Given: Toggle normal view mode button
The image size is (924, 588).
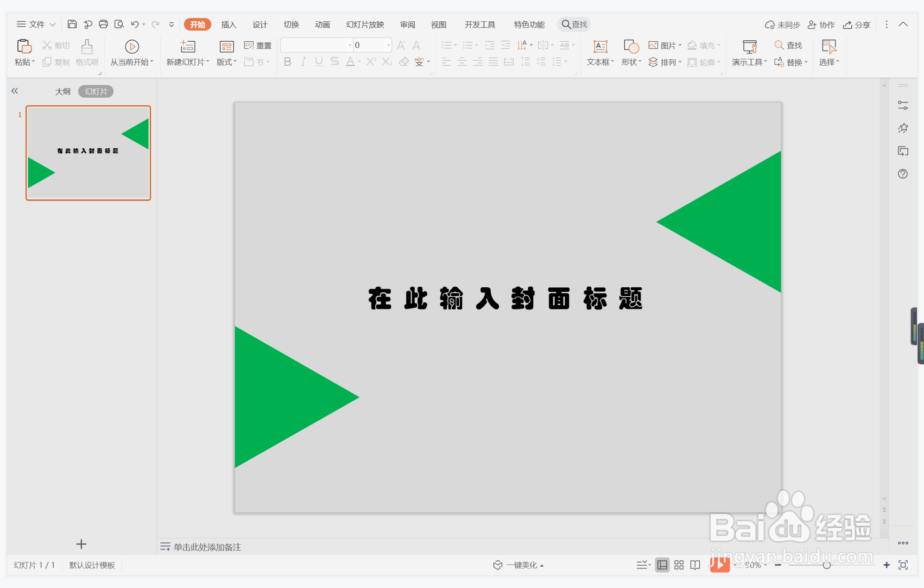Looking at the screenshot, I should pyautogui.click(x=662, y=565).
